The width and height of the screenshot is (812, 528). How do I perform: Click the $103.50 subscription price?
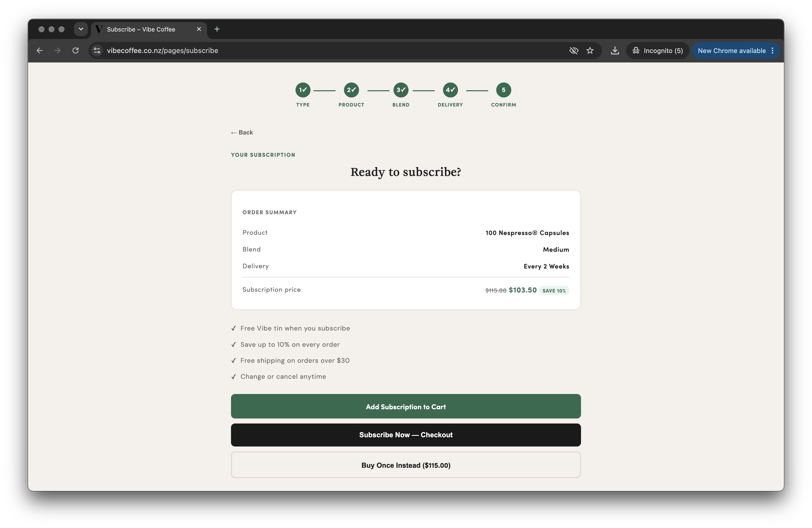pyautogui.click(x=523, y=290)
